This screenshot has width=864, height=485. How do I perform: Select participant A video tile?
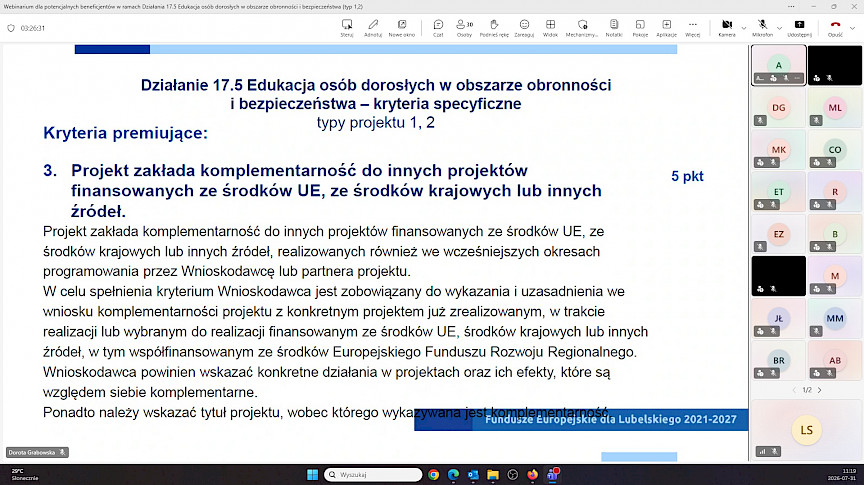[779, 65]
